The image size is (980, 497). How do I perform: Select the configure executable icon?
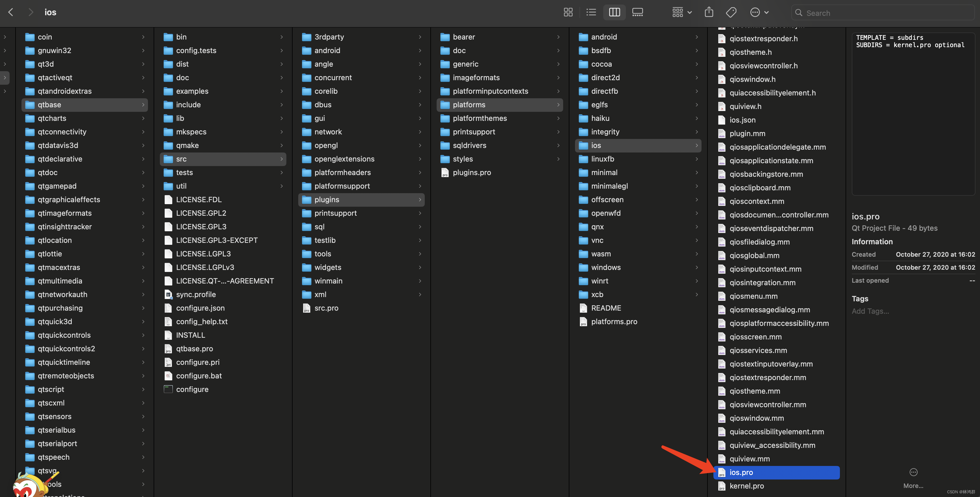[168, 389]
